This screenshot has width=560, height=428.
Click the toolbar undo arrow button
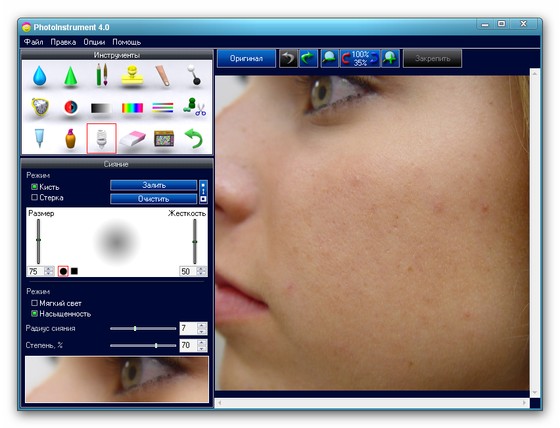click(288, 58)
